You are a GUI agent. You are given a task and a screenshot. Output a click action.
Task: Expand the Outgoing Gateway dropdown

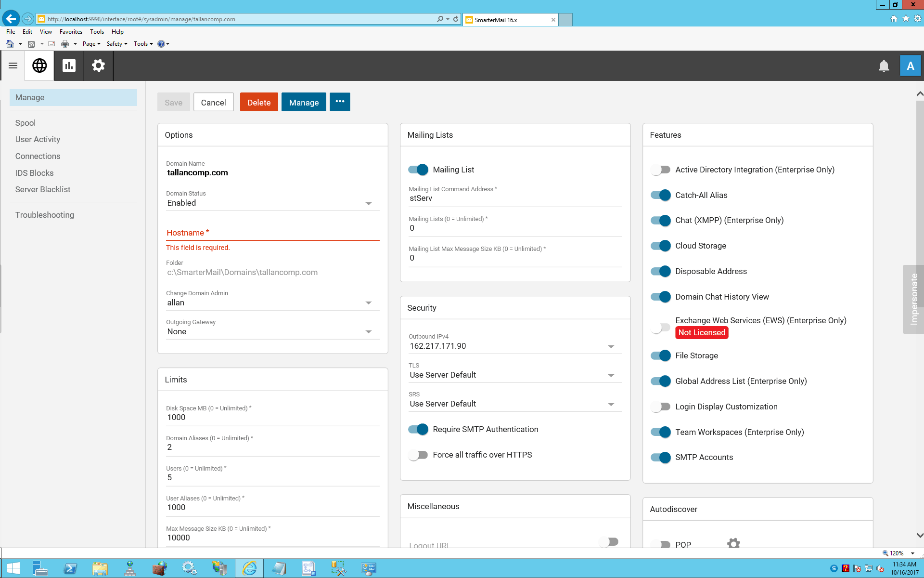click(x=272, y=332)
